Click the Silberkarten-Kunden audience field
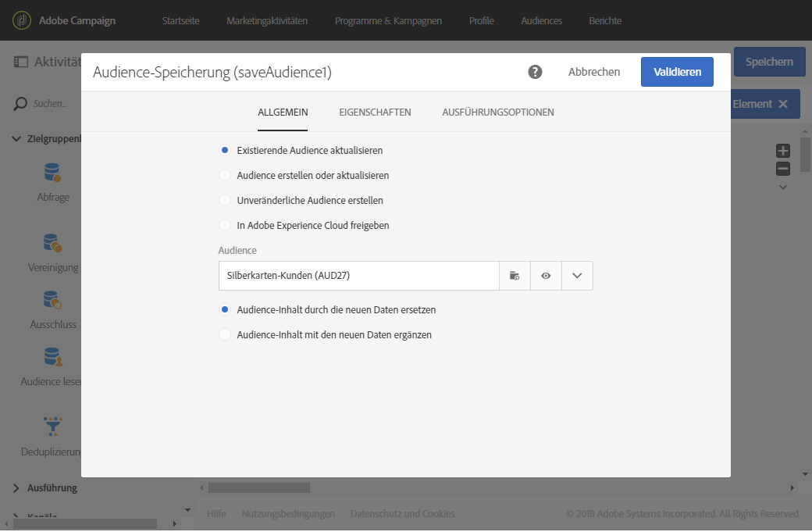Image resolution: width=812 pixels, height=532 pixels. (359, 276)
